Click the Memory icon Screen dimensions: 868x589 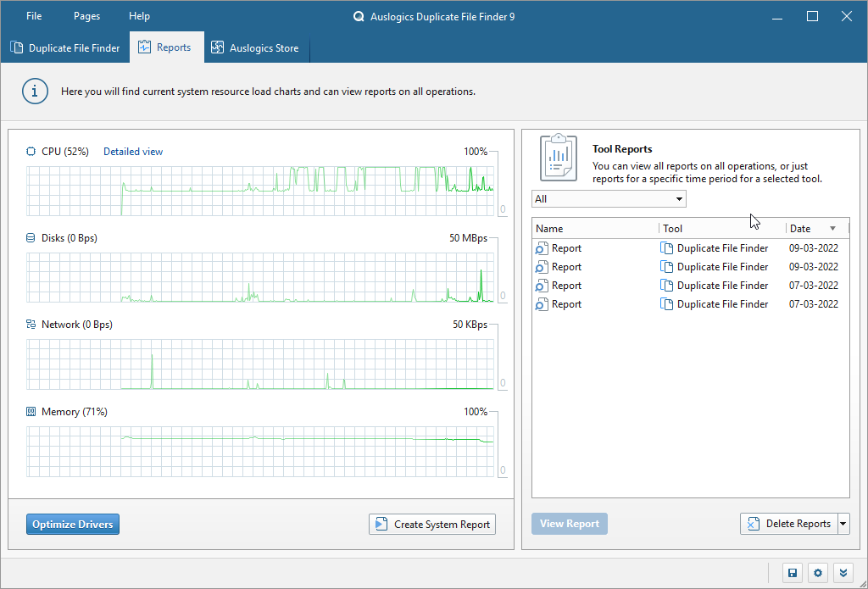31,412
